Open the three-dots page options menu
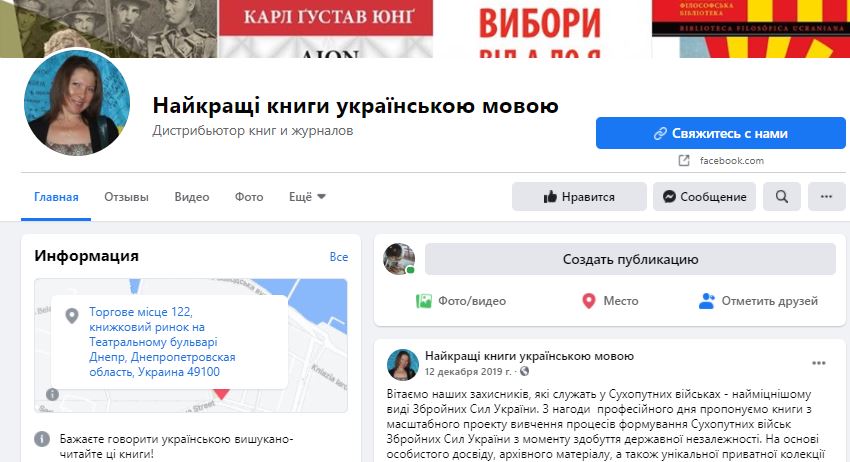 pyautogui.click(x=826, y=196)
